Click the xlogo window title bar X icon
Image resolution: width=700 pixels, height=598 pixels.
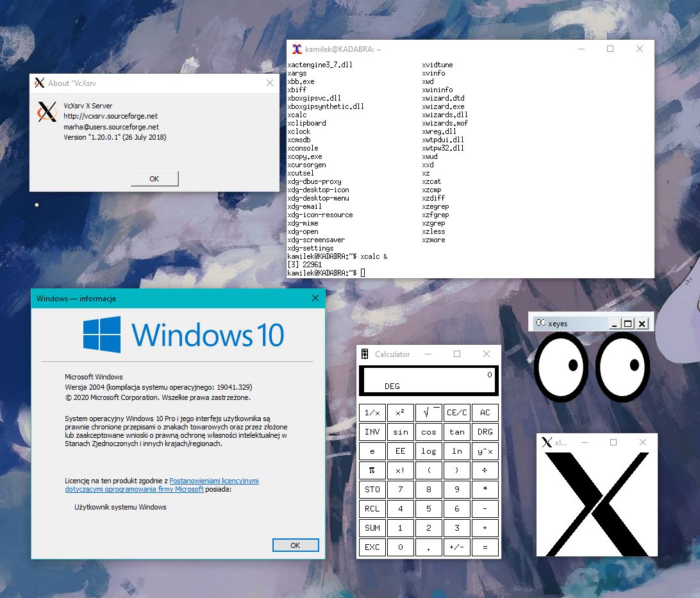[x=547, y=442]
